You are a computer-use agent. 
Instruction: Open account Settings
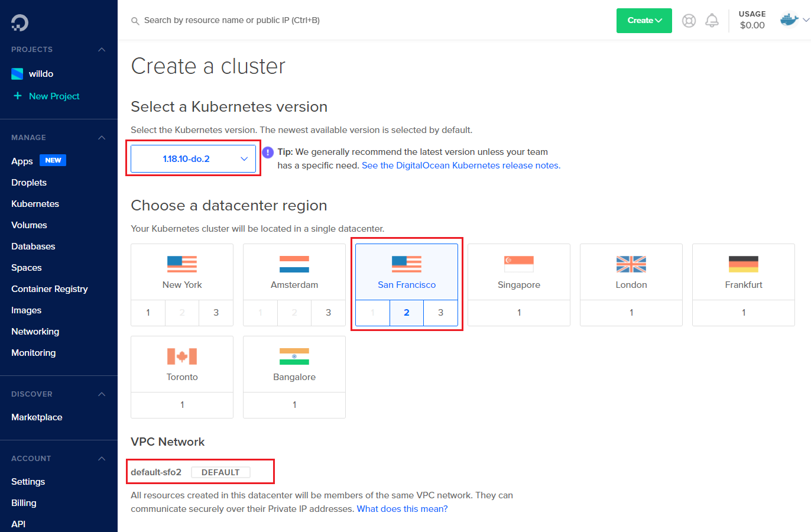pyautogui.click(x=28, y=482)
